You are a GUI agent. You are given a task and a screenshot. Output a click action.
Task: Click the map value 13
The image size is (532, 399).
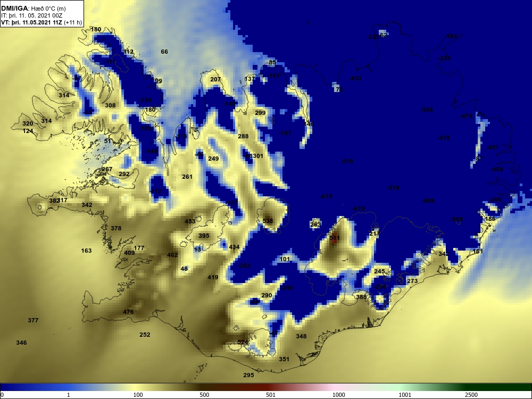[x=198, y=250]
